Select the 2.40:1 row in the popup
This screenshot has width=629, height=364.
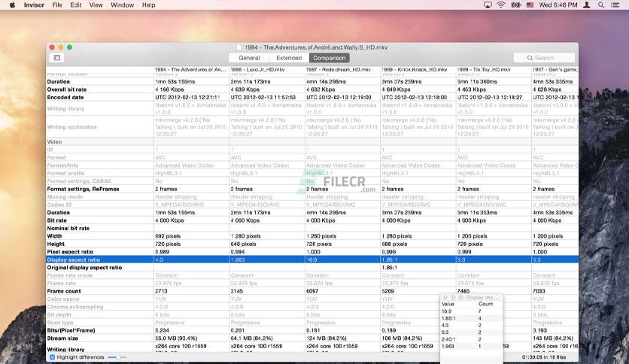pos(471,339)
